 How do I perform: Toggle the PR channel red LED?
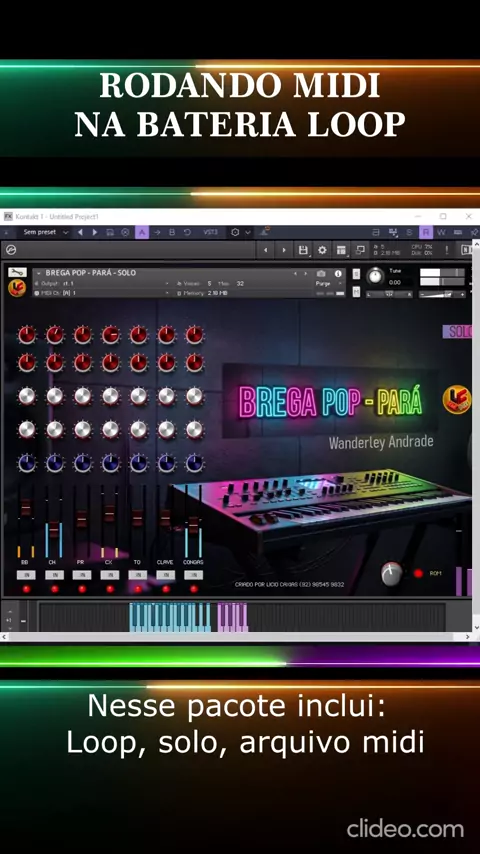click(x=82, y=589)
